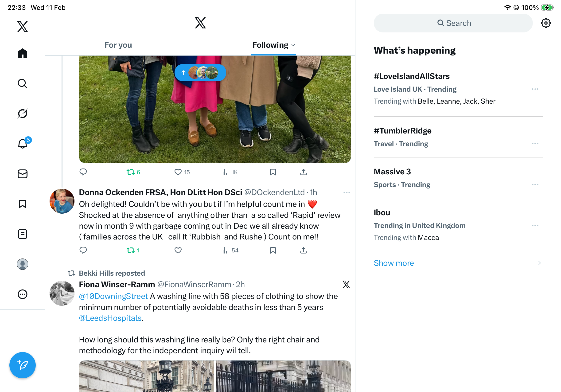Open three-dot menu on Donna Ockenden's post
561x392 pixels.
tap(347, 192)
